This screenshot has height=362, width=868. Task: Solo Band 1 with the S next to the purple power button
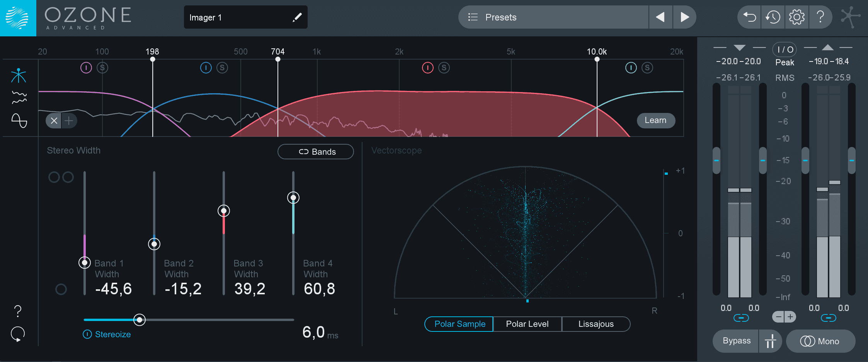[x=102, y=68]
